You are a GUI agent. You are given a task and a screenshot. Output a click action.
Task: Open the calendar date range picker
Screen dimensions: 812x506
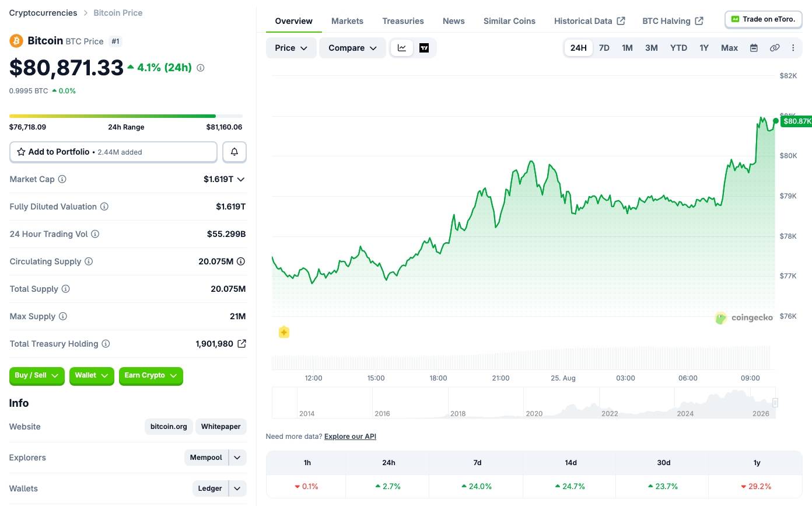pos(754,48)
